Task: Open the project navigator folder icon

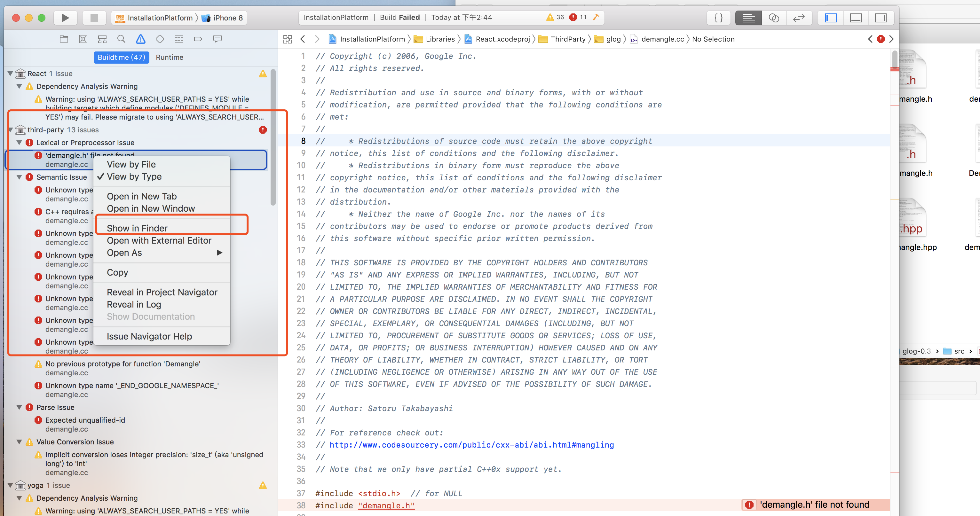Action: tap(64, 39)
